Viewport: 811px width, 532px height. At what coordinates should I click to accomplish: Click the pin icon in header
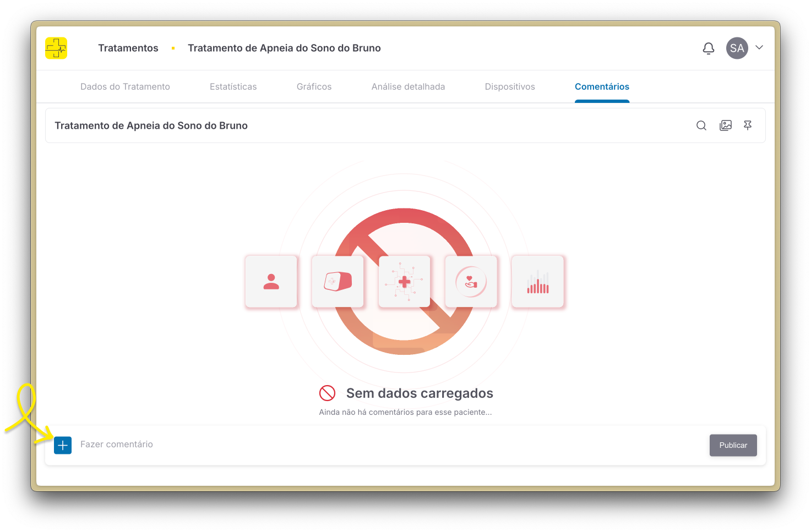[x=748, y=125]
